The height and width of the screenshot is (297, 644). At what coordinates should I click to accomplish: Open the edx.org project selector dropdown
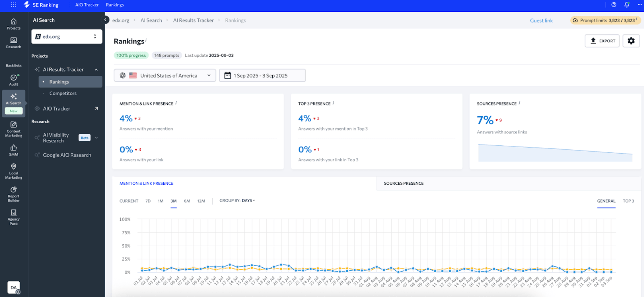click(67, 37)
